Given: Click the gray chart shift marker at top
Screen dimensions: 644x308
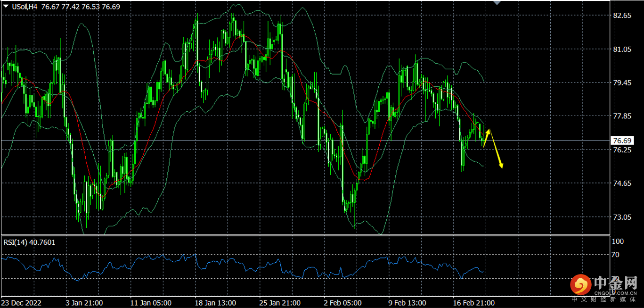Looking at the screenshot, I should 497,2.
